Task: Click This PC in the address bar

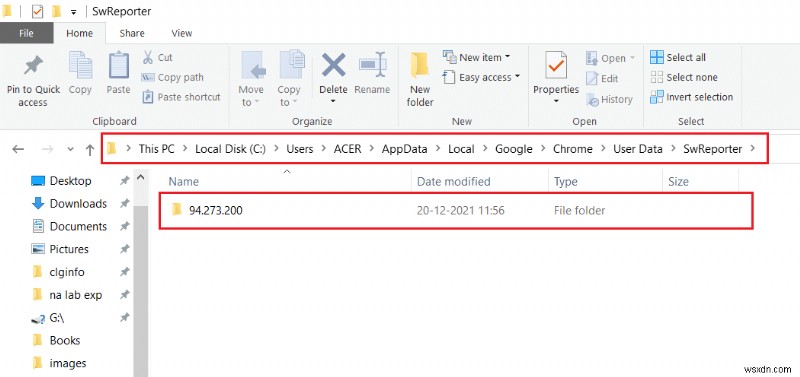Action: (157, 149)
